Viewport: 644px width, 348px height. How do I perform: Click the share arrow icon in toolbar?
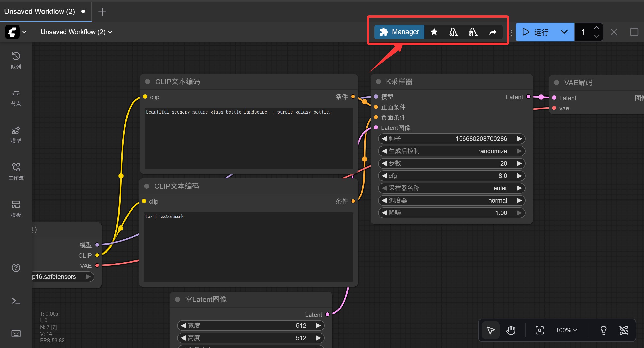click(493, 32)
